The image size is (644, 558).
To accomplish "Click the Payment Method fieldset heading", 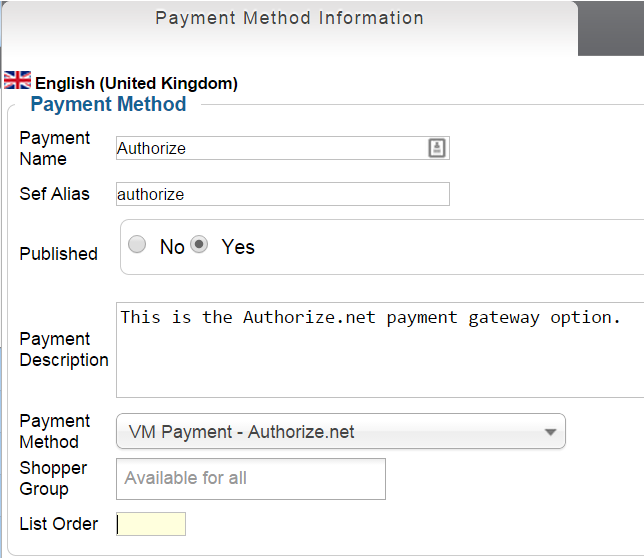I will click(108, 104).
